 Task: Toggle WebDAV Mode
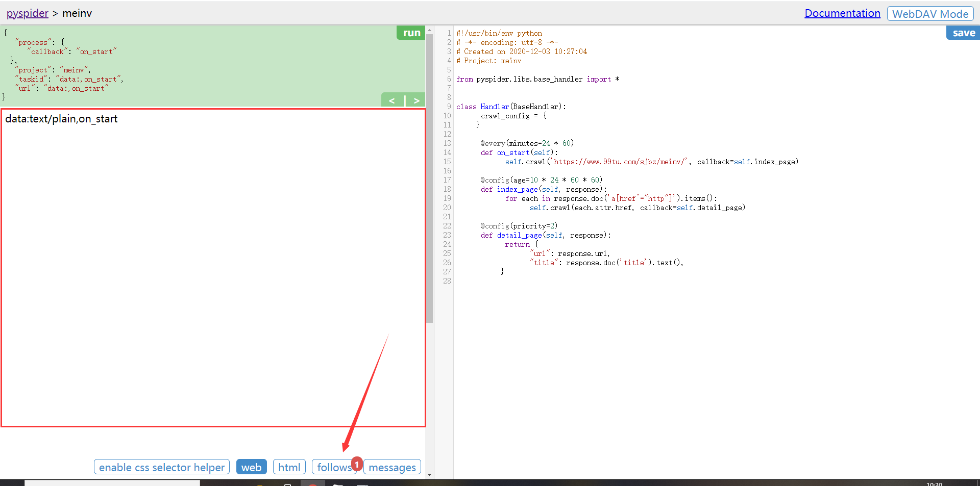point(930,14)
